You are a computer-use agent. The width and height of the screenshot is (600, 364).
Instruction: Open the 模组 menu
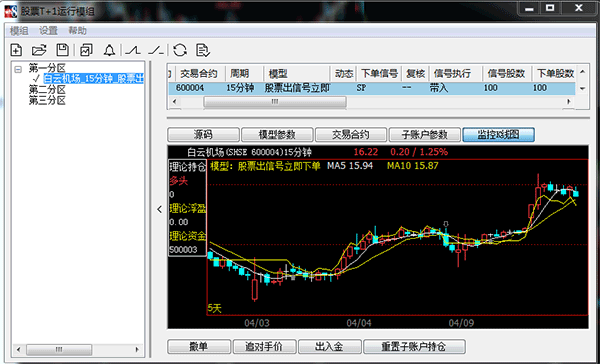19,31
